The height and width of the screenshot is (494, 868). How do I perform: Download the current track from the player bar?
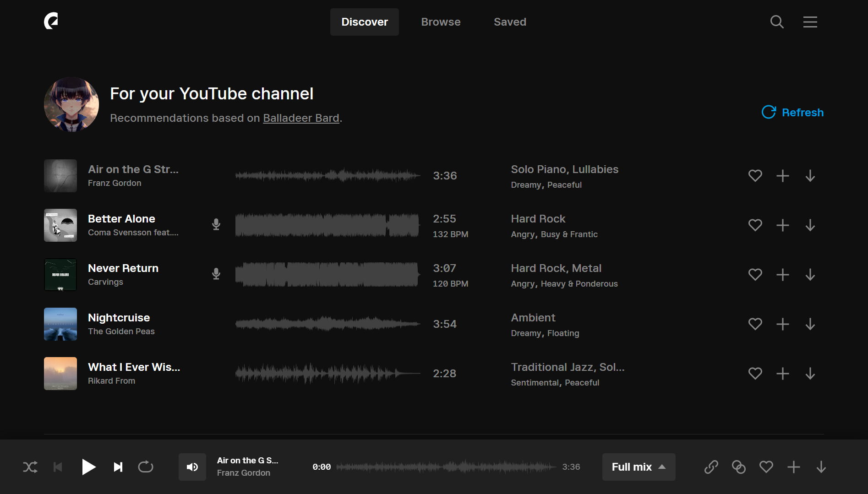(821, 467)
